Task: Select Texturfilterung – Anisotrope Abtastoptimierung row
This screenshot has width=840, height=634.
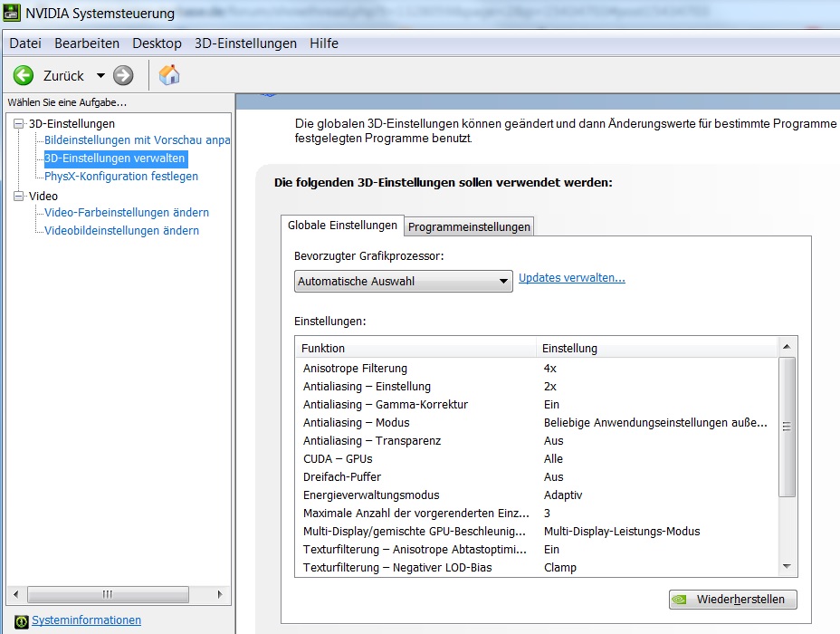Action: [536, 550]
